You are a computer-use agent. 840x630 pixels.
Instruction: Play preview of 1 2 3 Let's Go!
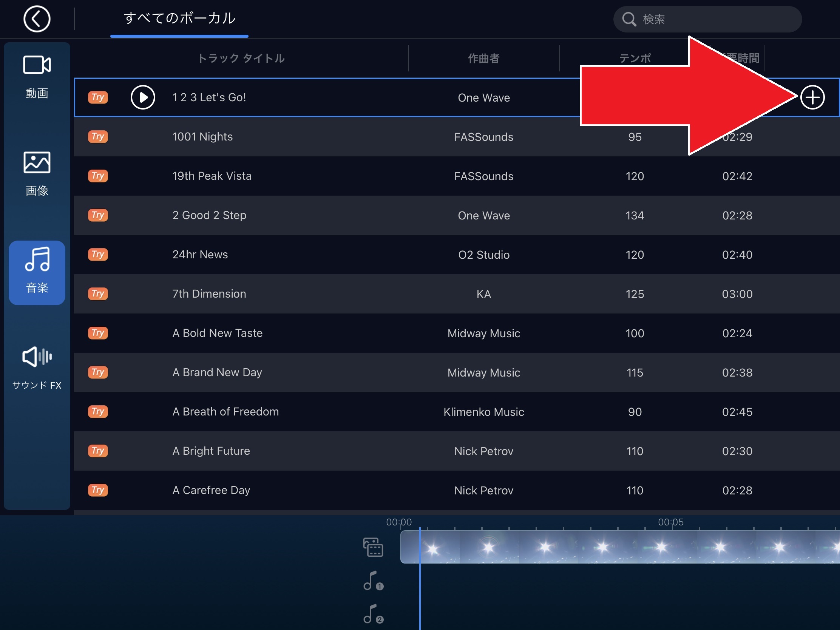pyautogui.click(x=143, y=97)
